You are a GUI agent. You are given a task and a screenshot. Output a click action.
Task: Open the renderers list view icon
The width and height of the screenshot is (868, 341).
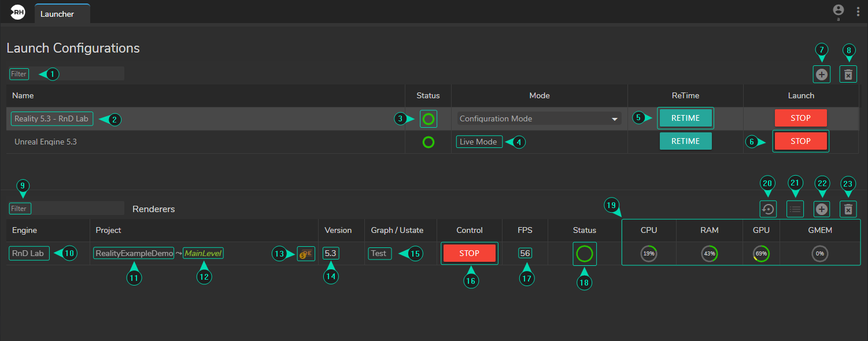pyautogui.click(x=795, y=209)
